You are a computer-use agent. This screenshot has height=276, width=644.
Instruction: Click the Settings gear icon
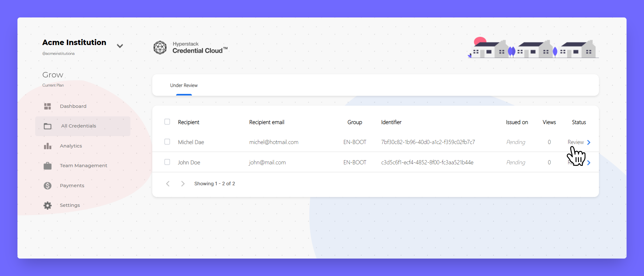48,205
